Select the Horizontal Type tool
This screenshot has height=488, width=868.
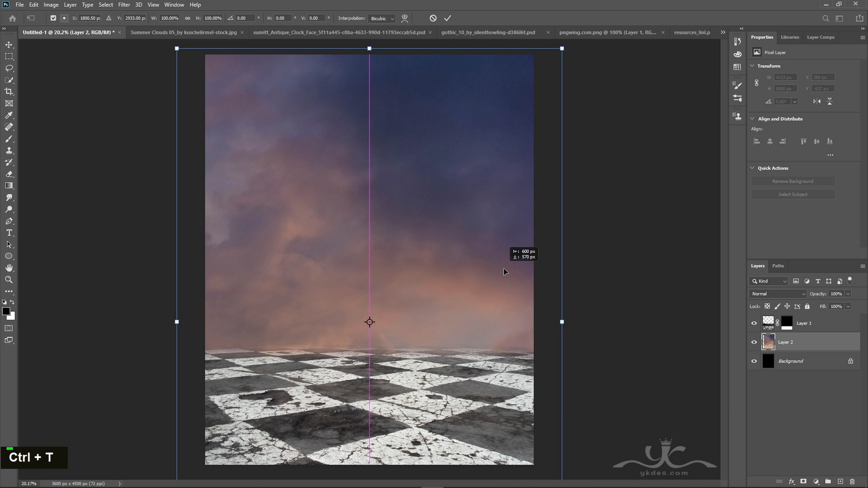click(x=9, y=233)
